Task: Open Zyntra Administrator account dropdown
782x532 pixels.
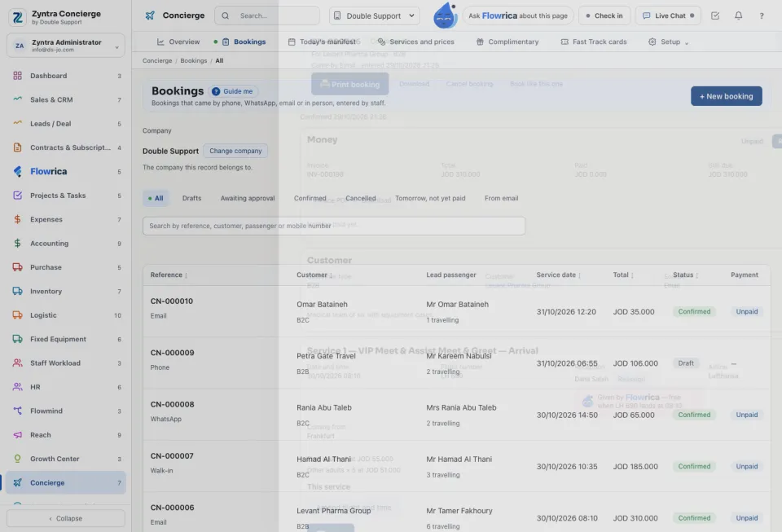Action: [66, 46]
